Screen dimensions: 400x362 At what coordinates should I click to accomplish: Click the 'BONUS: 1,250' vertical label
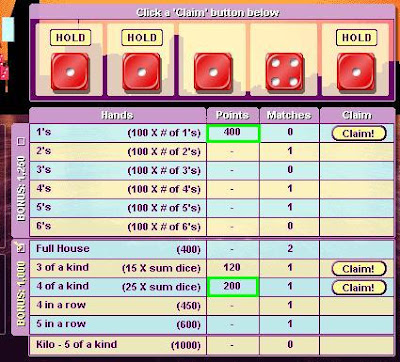(21, 188)
